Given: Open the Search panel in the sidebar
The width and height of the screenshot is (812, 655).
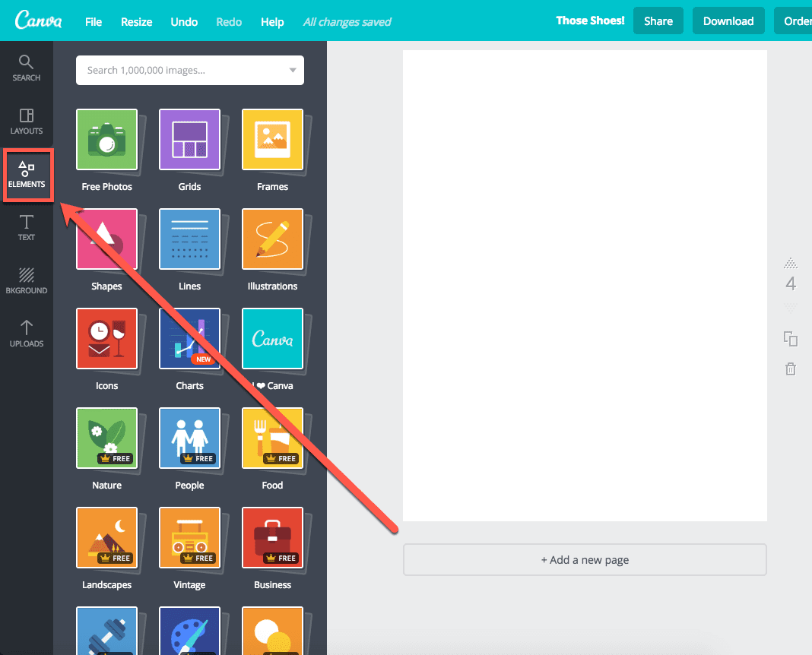Looking at the screenshot, I should click(x=26, y=66).
